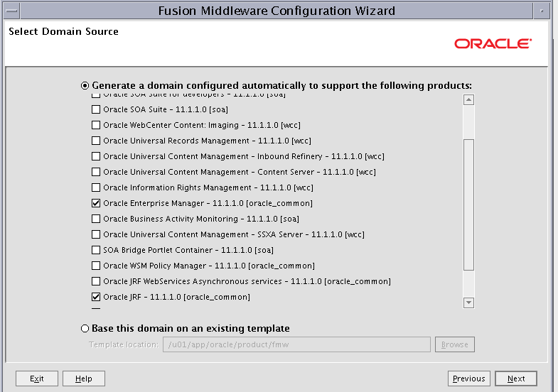Viewport: 558px width, 392px height.
Task: Open the window menu in title bar
Action: 12,11
